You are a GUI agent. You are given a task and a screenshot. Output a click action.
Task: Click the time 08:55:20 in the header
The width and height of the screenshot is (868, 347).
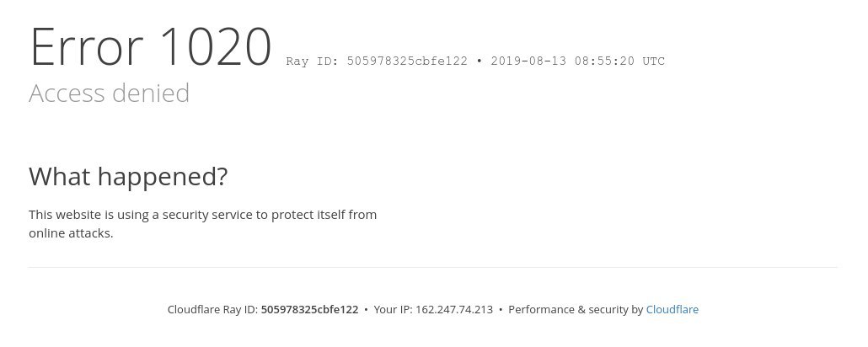604,61
